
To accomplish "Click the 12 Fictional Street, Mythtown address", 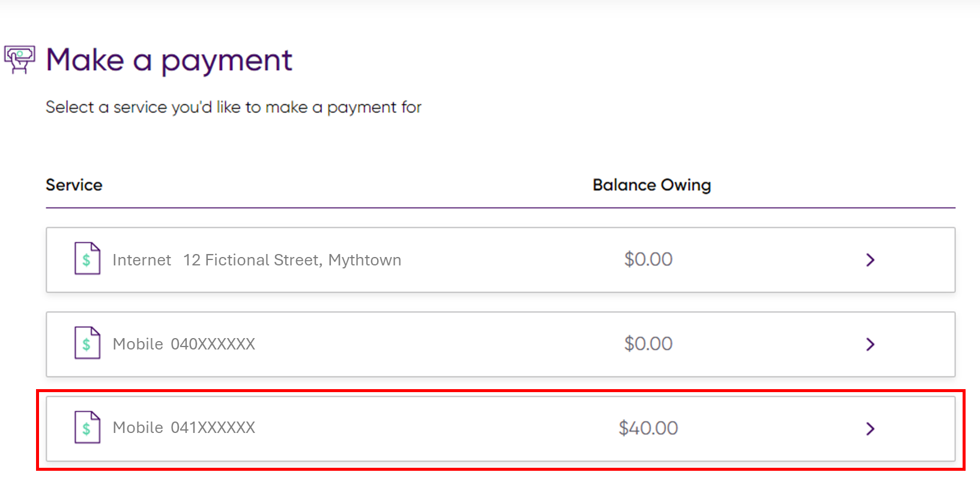I will [x=292, y=260].
